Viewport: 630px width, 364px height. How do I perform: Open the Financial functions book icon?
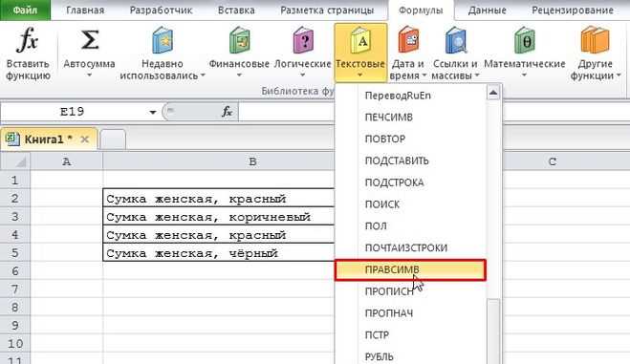(239, 40)
